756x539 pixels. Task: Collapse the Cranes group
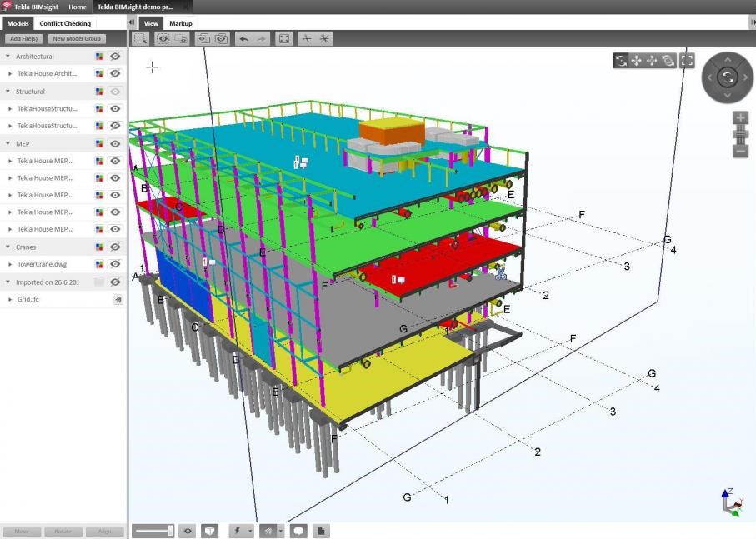[x=8, y=247]
